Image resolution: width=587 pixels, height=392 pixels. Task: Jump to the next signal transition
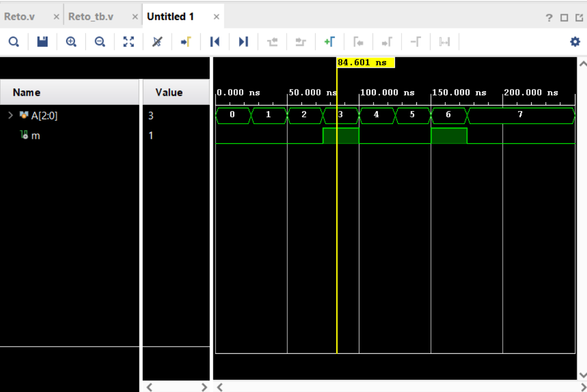click(386, 42)
